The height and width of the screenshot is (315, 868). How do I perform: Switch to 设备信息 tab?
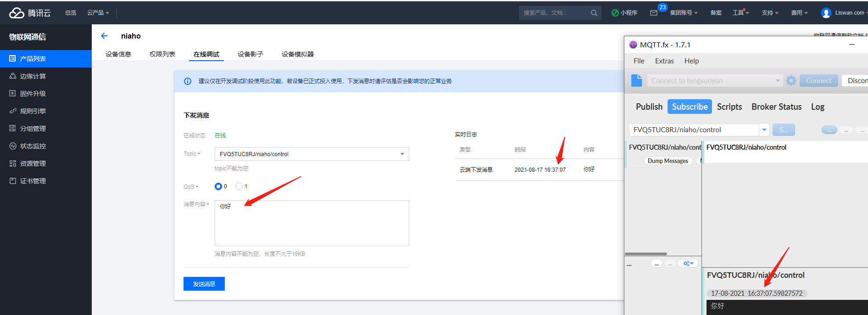pos(118,54)
